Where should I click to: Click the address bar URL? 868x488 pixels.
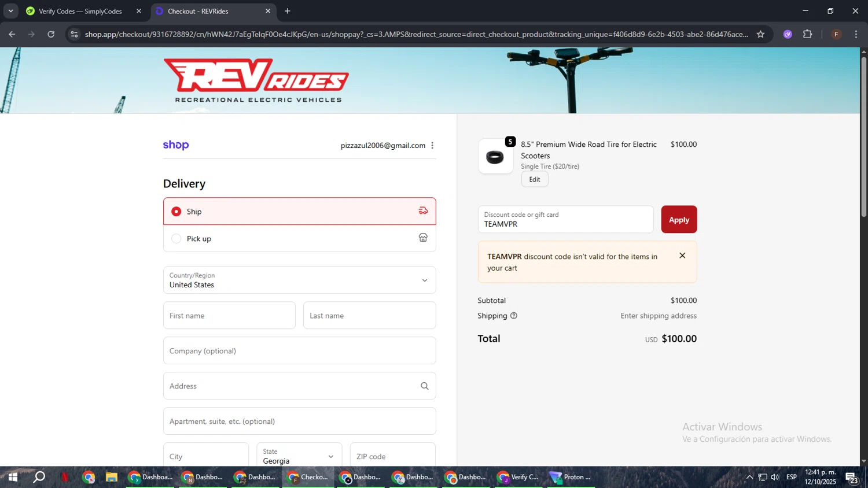click(x=416, y=34)
